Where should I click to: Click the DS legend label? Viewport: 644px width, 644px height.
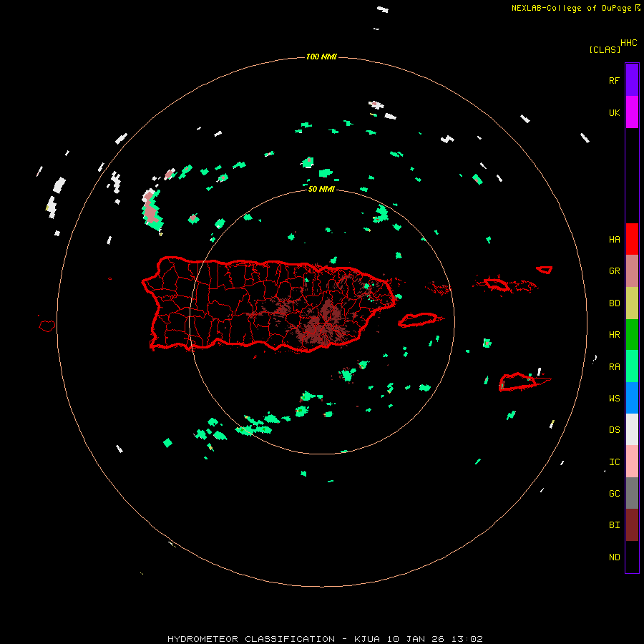614,430
